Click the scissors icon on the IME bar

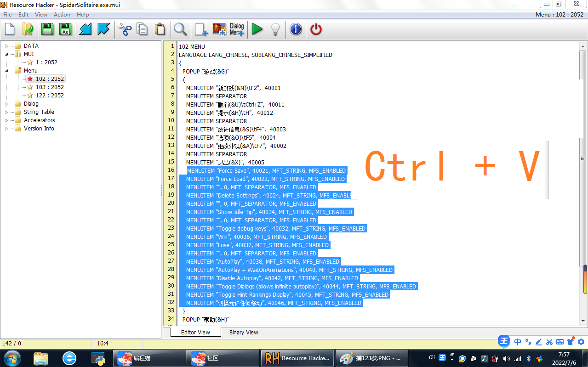549,342
